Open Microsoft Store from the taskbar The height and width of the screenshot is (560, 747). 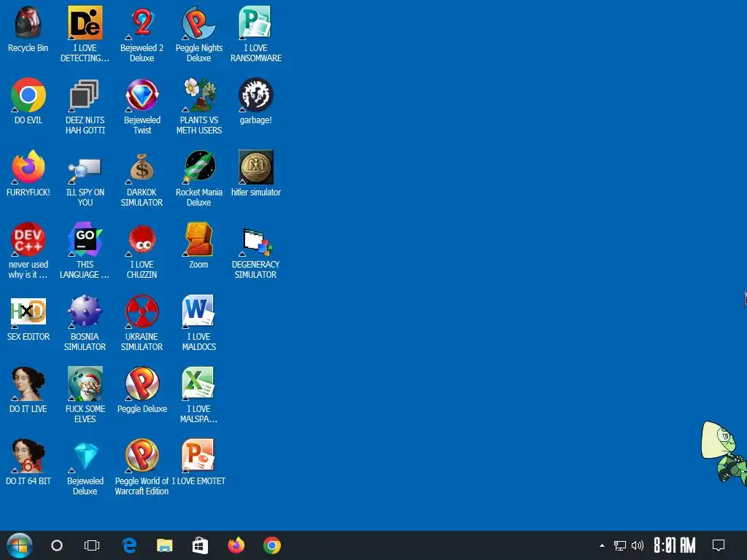pyautogui.click(x=200, y=545)
